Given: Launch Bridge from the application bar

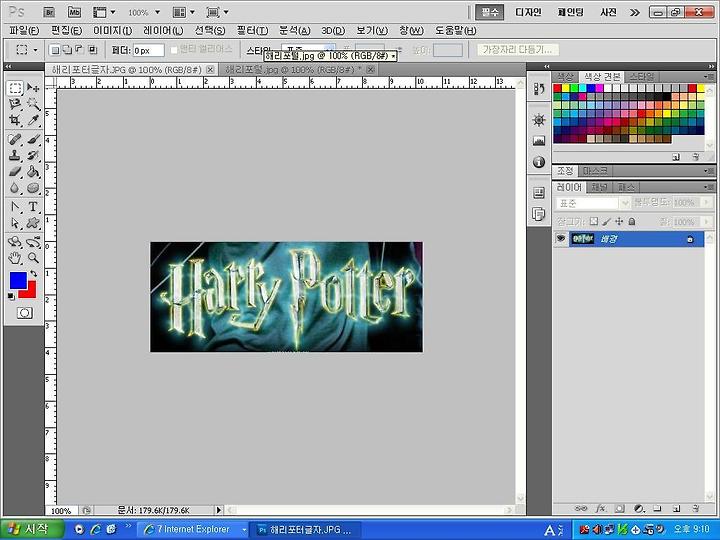Looking at the screenshot, I should (49, 12).
